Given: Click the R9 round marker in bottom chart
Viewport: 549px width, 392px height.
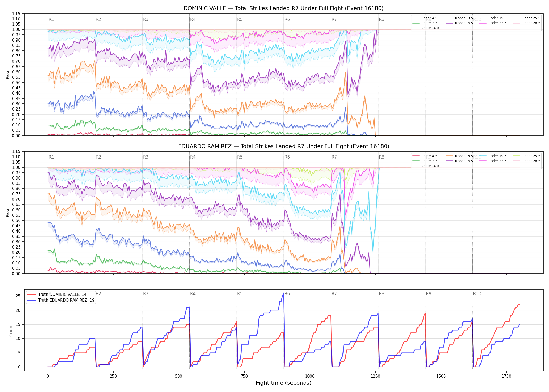Looking at the screenshot, I should (428, 294).
